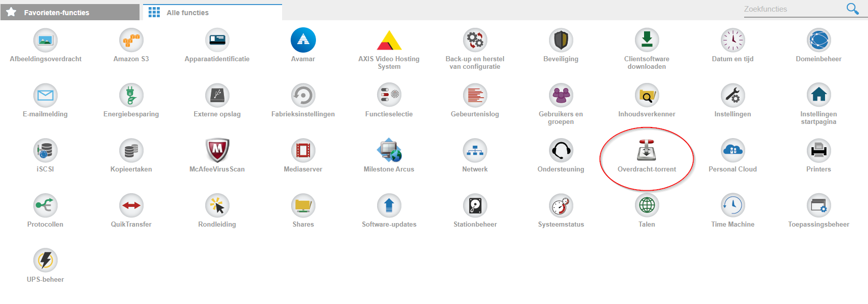
Task: Open the iSCSI settings icon
Action: point(45,150)
